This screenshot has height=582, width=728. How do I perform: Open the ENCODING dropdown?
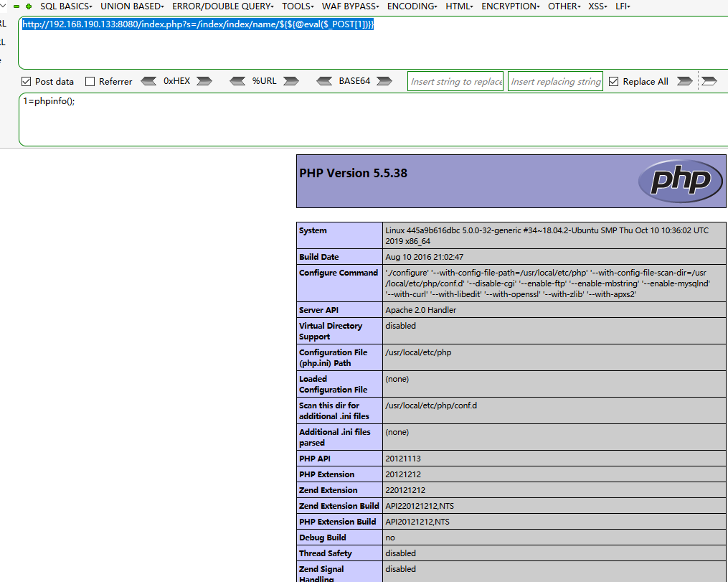[412, 6]
